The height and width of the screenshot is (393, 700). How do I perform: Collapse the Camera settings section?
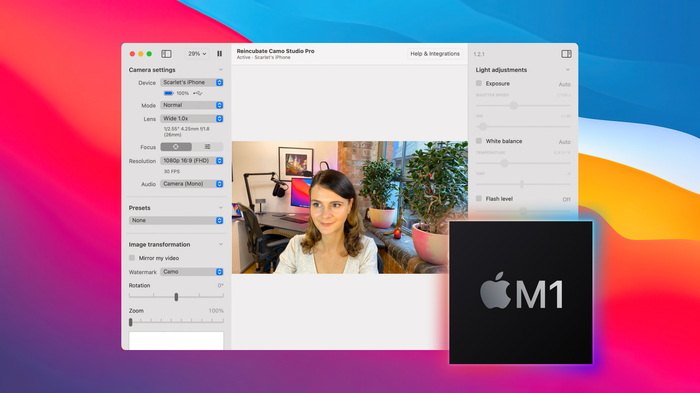221,70
